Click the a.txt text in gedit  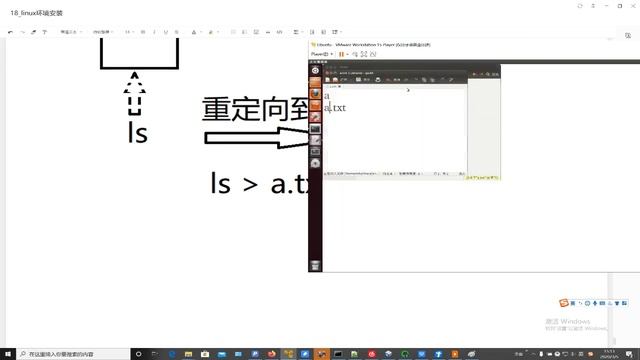pos(335,108)
